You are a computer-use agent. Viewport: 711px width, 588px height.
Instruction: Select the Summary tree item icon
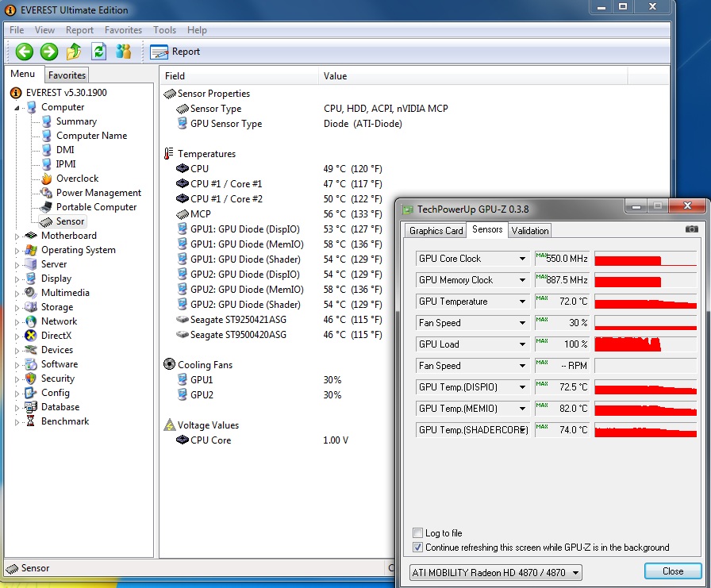click(46, 121)
